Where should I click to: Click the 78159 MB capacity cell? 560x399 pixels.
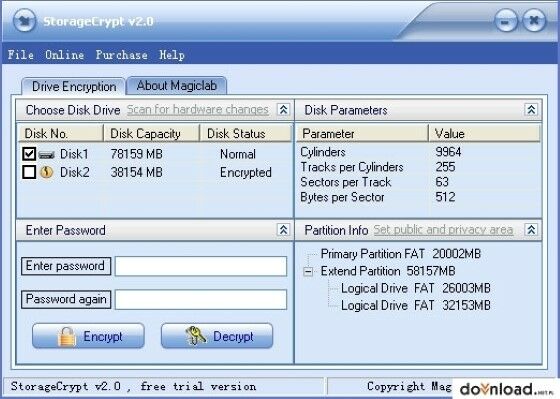coord(136,154)
